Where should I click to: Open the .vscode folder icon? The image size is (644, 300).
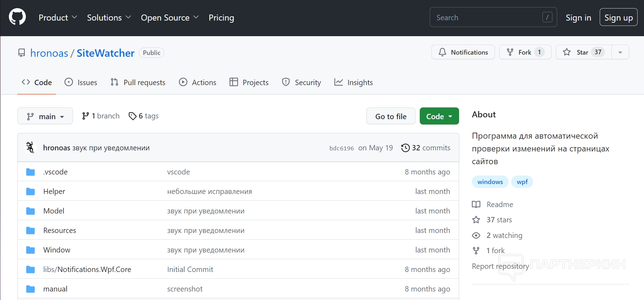click(x=30, y=172)
